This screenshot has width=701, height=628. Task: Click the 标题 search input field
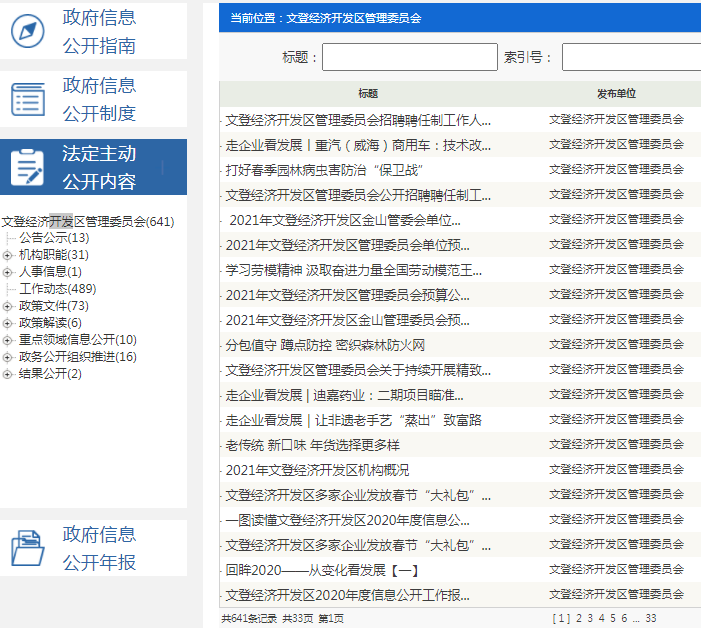[x=409, y=58]
